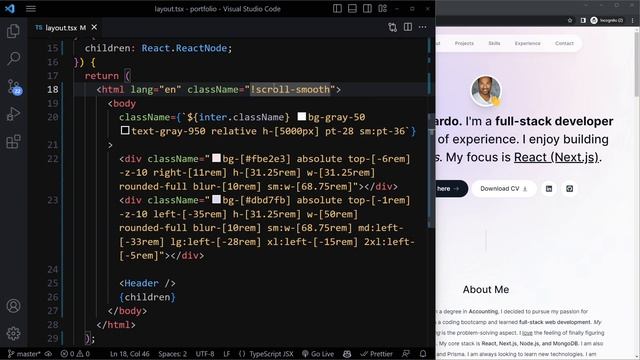Open color picker for text-gray-950 swatch
The width and height of the screenshot is (640, 360).
(x=125, y=131)
